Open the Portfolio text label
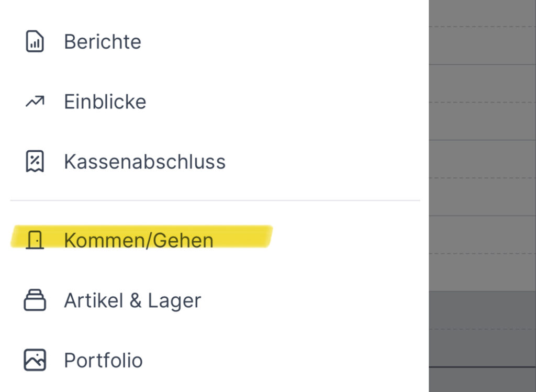Screen dimensions: 536x392 click(x=103, y=361)
